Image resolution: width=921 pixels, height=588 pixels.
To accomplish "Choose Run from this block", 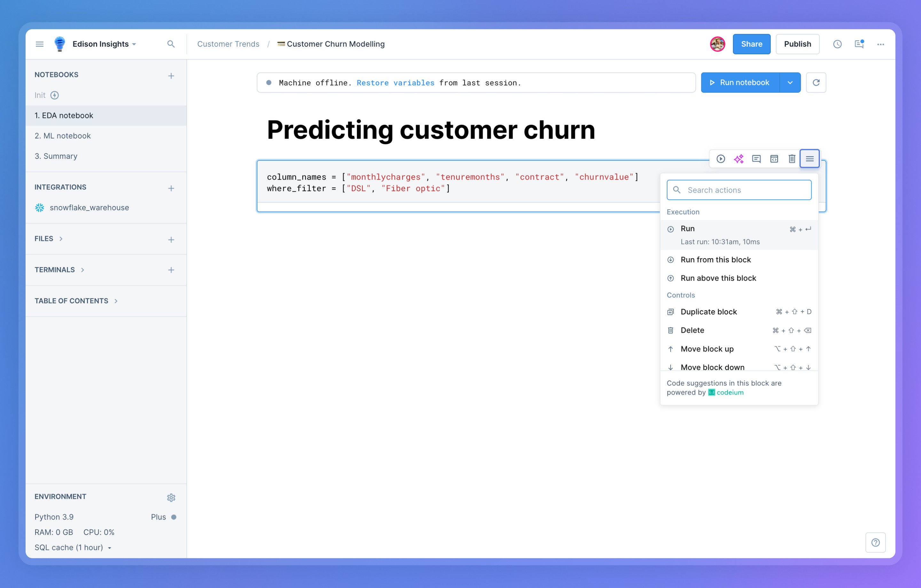I will [x=715, y=259].
